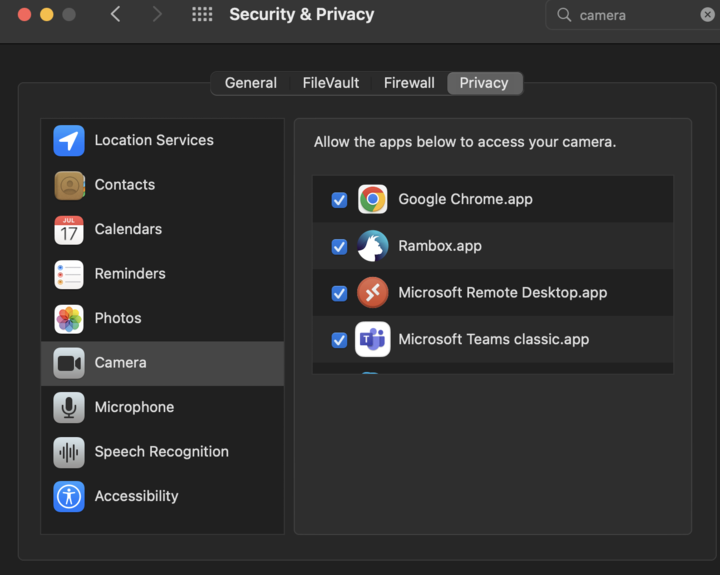Click the Calendars icon showing 17
This screenshot has height=575, width=720.
click(69, 230)
